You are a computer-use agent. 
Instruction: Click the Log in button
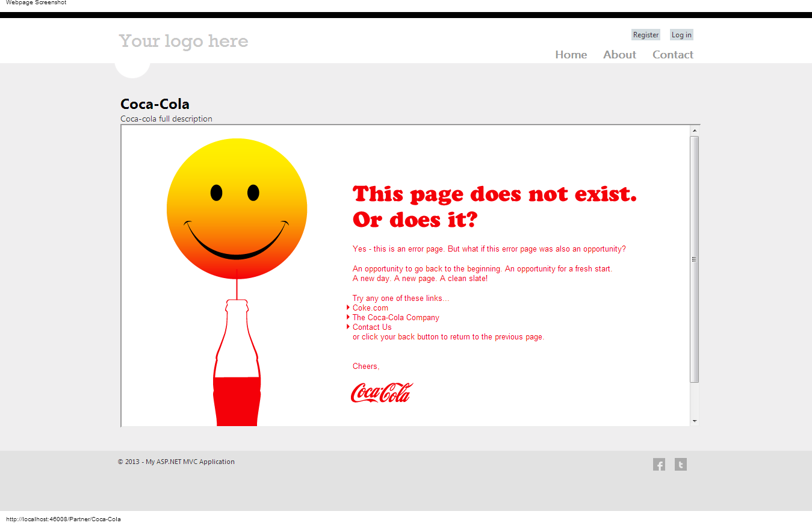(681, 34)
